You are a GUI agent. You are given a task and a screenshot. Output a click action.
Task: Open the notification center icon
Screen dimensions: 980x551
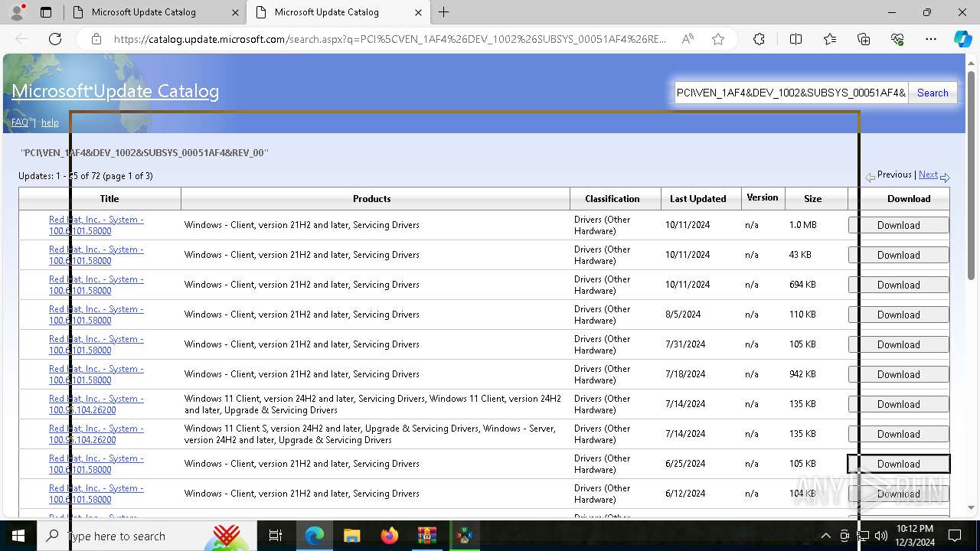955,536
